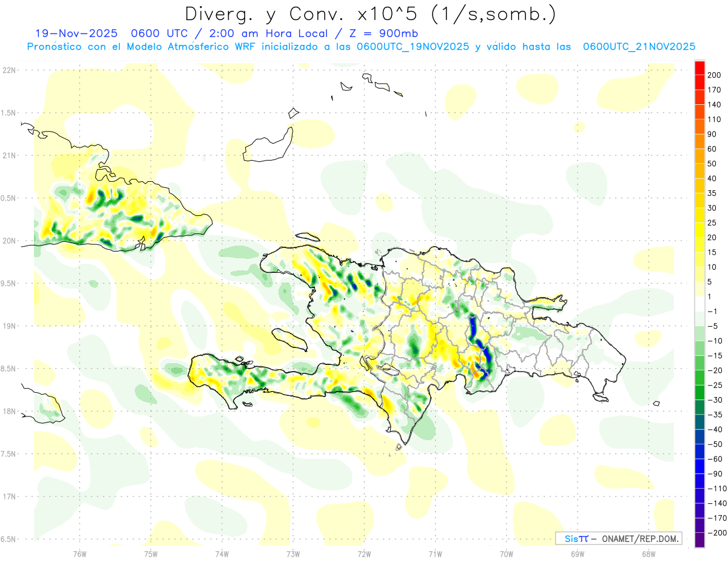Image resolution: width=728 pixels, height=562 pixels.
Task: Click the '17N' latitude label
Action: click(x=8, y=497)
